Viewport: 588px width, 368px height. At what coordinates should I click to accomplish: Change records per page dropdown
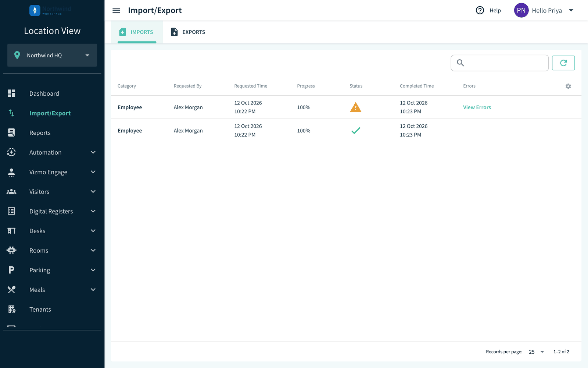tap(536, 352)
